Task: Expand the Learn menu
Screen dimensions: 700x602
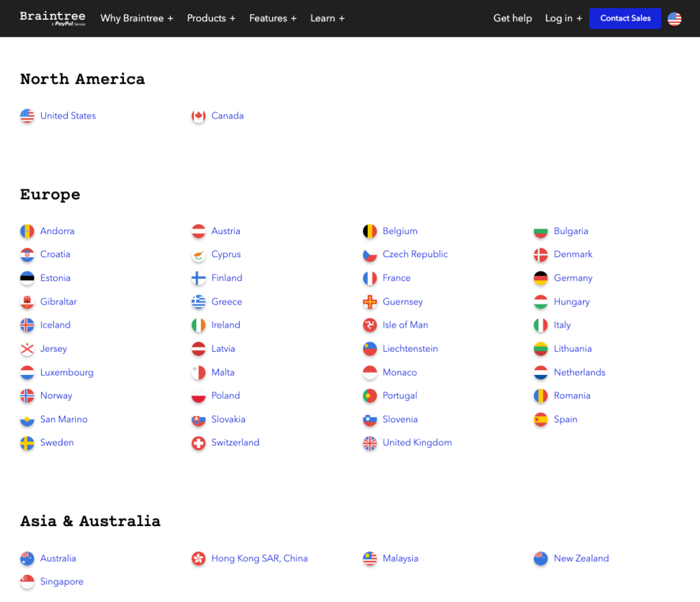Action: coord(327,18)
